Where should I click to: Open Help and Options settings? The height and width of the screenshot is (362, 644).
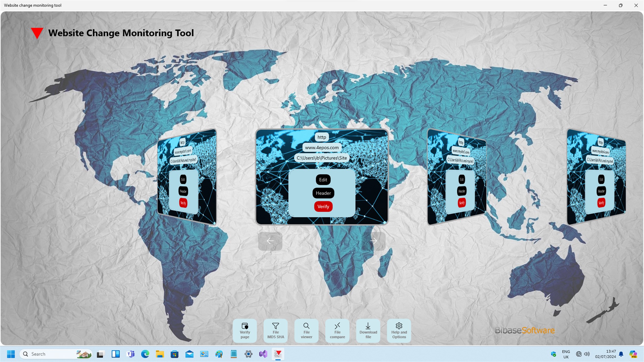click(x=399, y=331)
